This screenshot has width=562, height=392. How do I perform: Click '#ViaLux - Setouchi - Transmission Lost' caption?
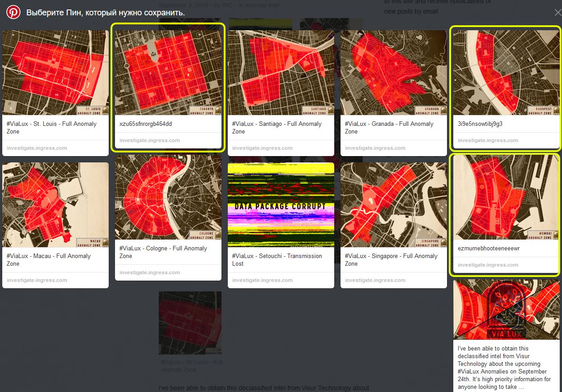coord(277,260)
